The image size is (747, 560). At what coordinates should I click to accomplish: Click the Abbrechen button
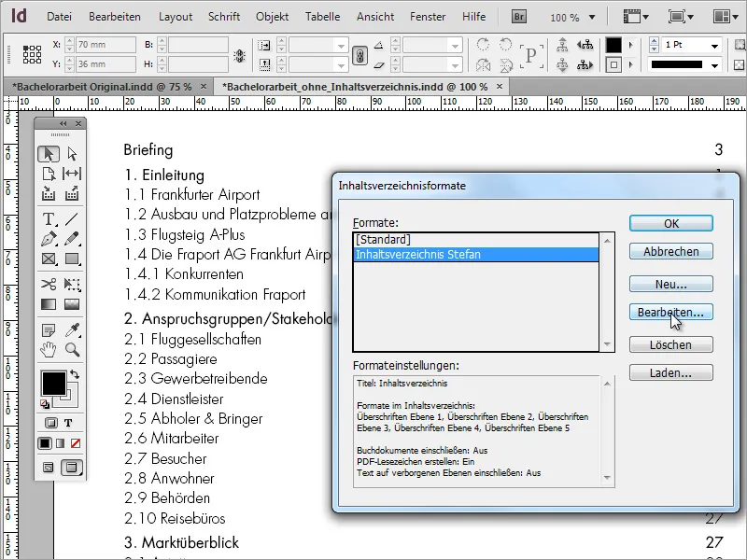pos(670,251)
